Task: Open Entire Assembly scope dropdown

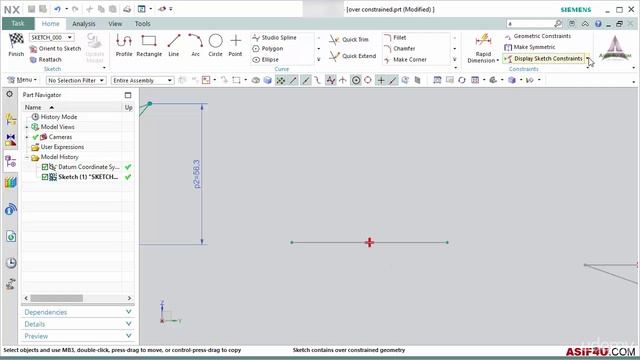Action: click(142, 80)
